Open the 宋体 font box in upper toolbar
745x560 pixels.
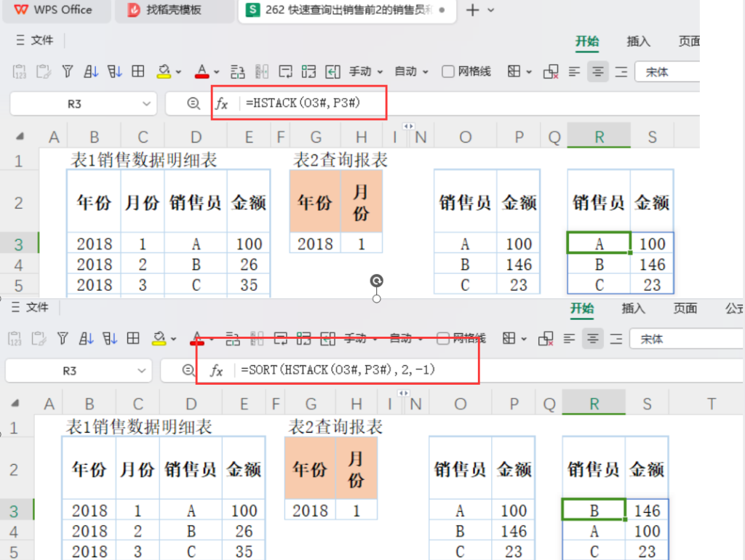pos(667,72)
